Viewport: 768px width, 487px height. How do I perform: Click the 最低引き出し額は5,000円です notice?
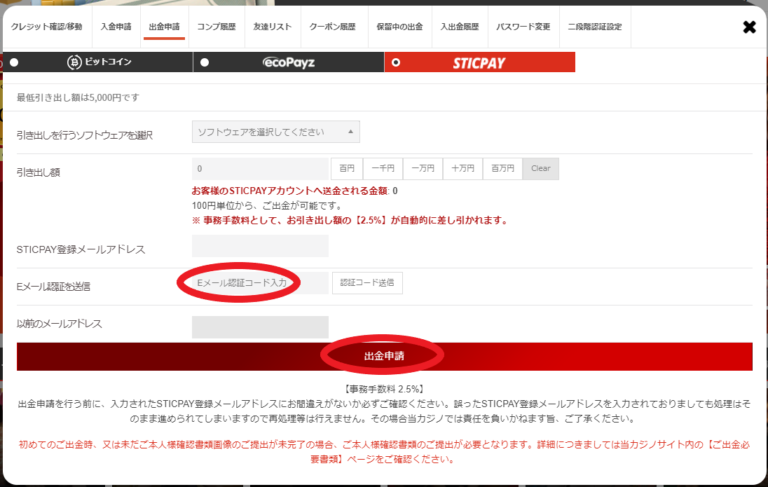[78, 97]
